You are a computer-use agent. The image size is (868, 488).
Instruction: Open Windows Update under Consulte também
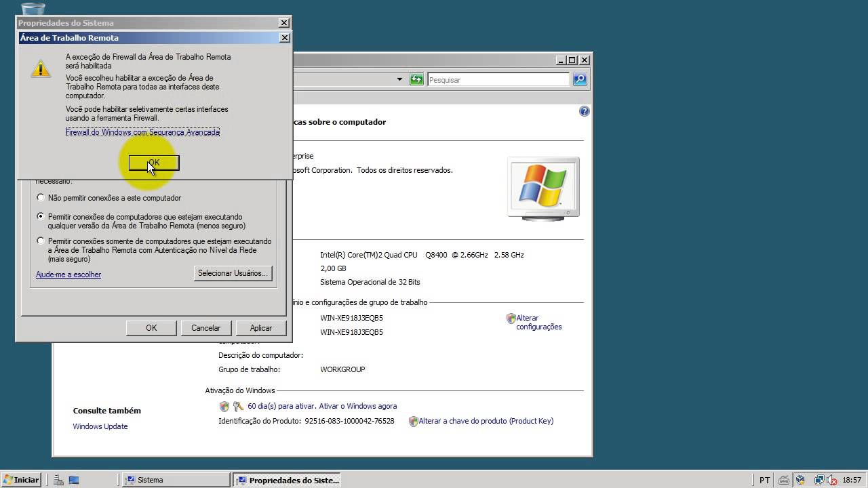coord(100,426)
